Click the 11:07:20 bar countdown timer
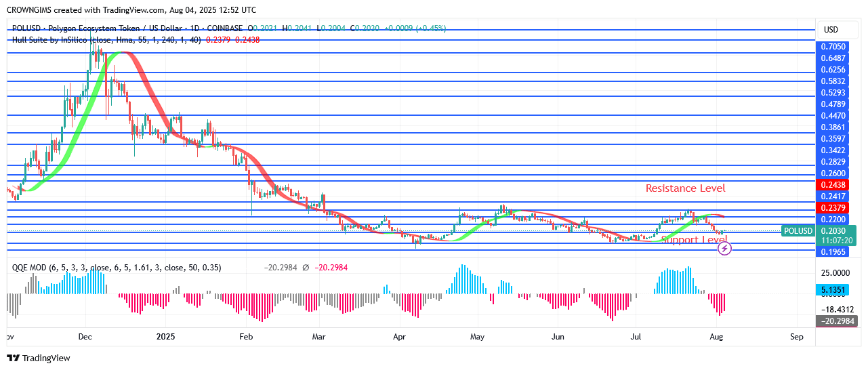 [837, 241]
